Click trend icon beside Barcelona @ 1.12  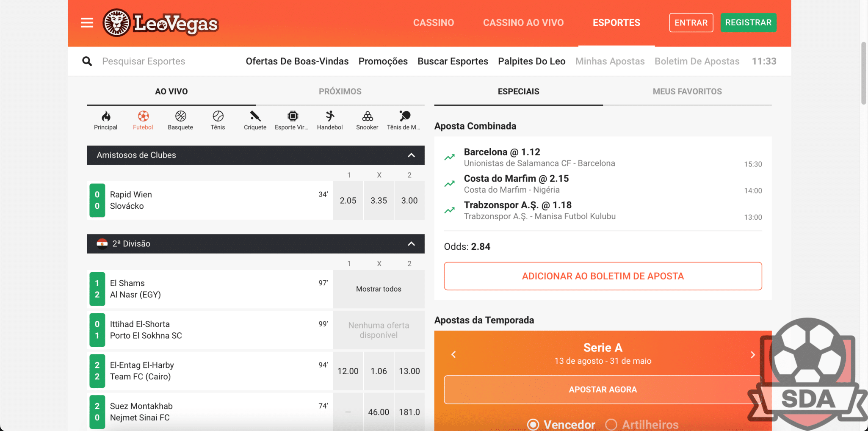pyautogui.click(x=449, y=157)
